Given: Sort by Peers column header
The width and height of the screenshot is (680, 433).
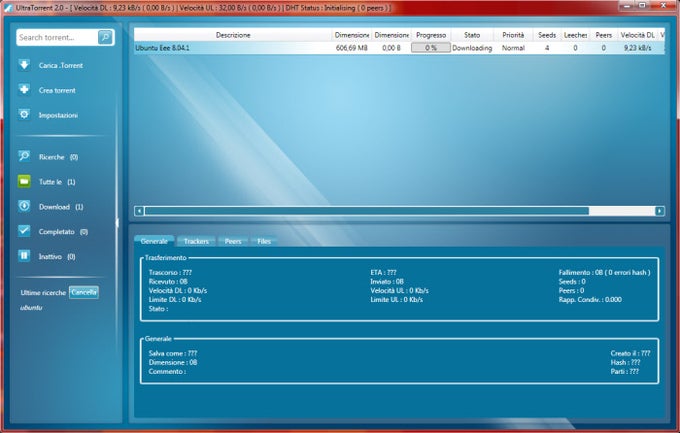Looking at the screenshot, I should [603, 35].
